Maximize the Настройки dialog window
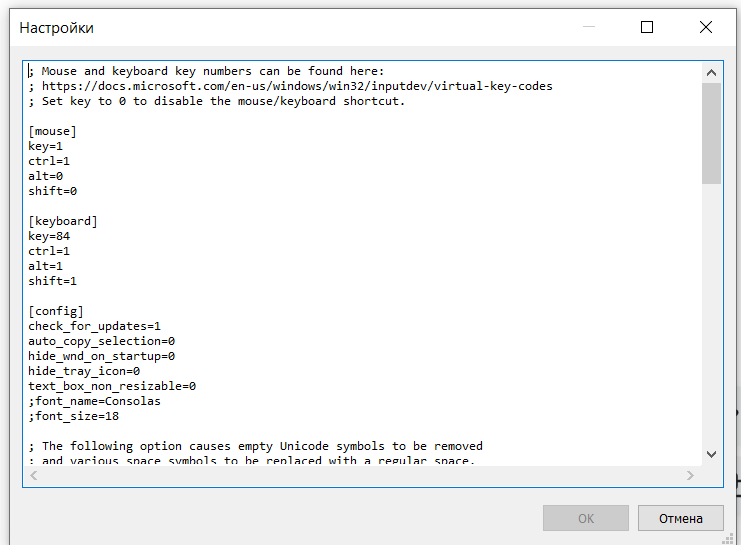741x545 pixels. [x=647, y=27]
